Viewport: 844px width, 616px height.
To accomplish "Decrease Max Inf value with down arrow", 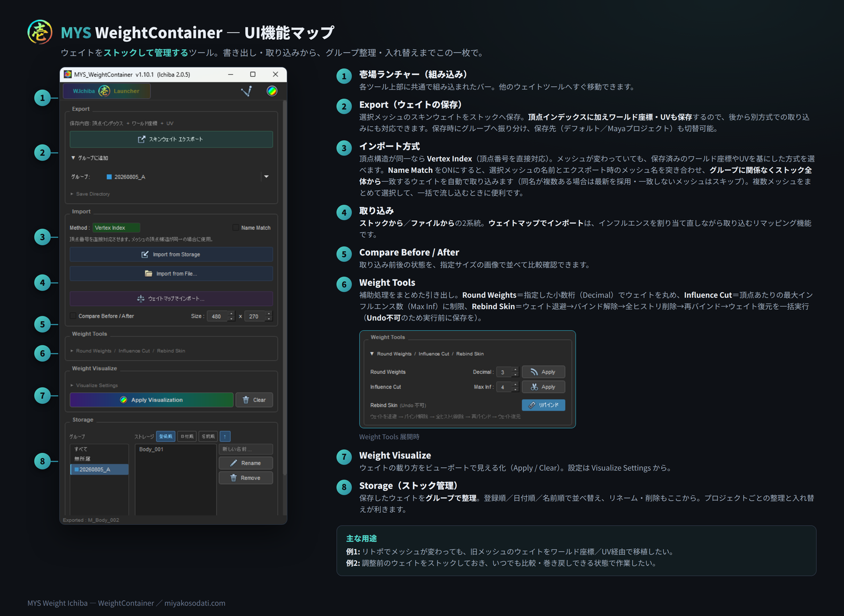I will tap(516, 390).
